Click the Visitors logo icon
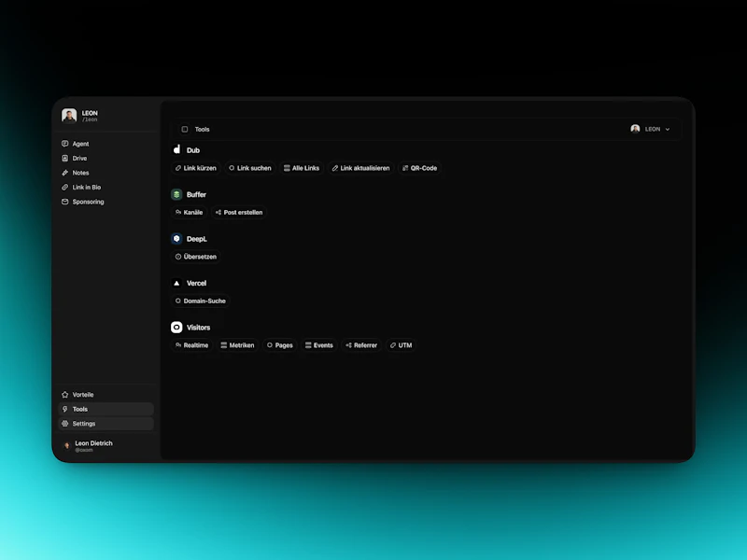The width and height of the screenshot is (747, 560). pos(176,328)
